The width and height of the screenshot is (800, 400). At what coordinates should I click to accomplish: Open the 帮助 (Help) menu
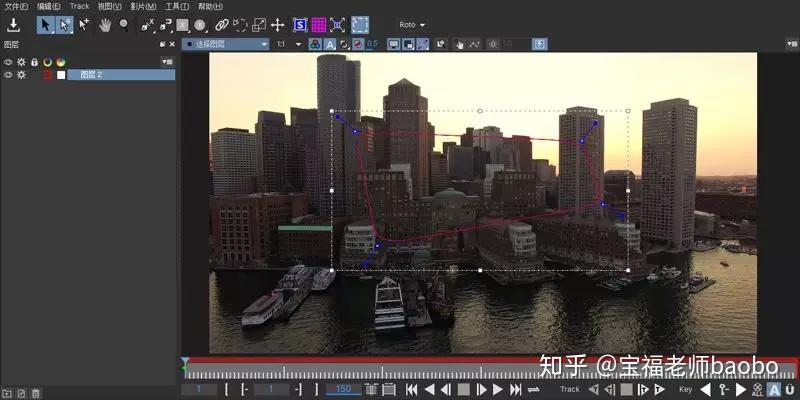(x=210, y=7)
